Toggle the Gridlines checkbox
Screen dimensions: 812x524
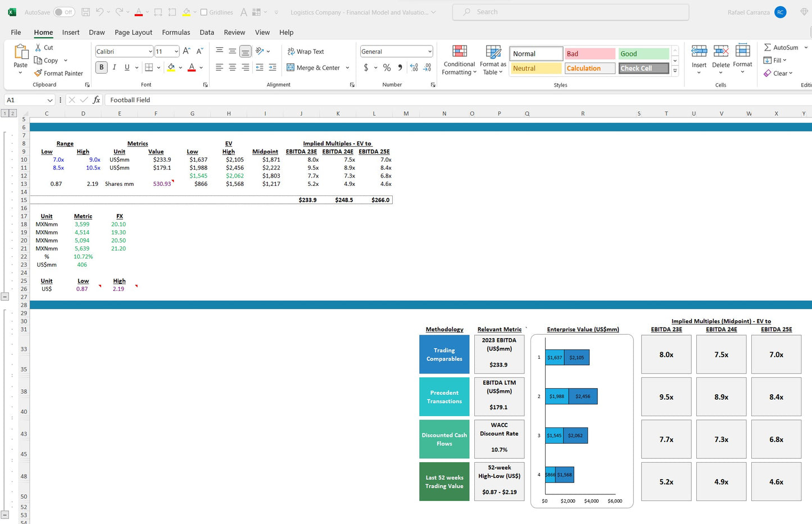click(204, 12)
